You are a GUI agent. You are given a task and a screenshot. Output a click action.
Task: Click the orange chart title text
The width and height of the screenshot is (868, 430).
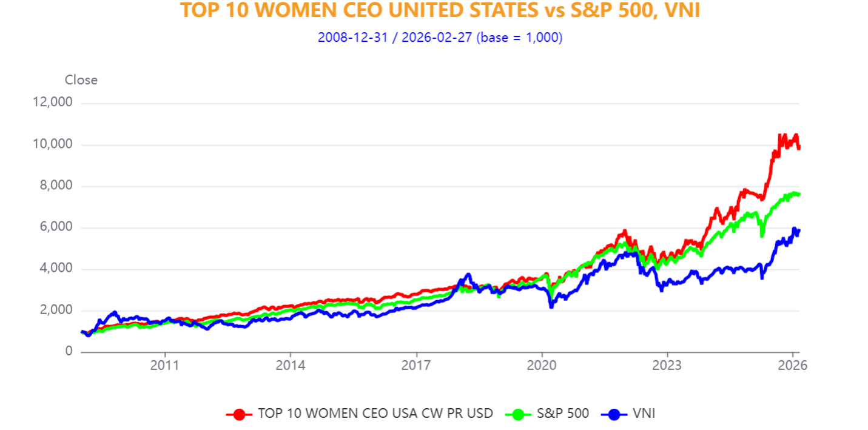pyautogui.click(x=440, y=10)
